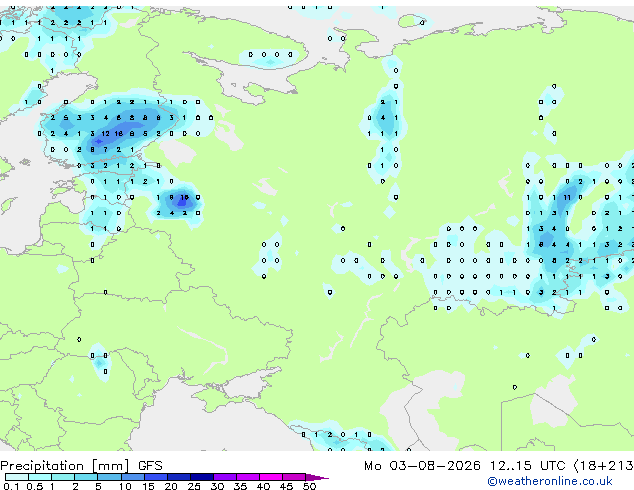The width and height of the screenshot is (634, 490).
Task: Click the 20–25 mm legend swatch
Action: pyautogui.click(x=179, y=477)
